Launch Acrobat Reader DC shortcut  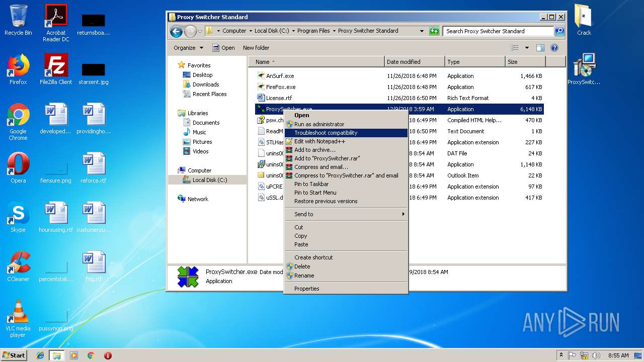56,23
